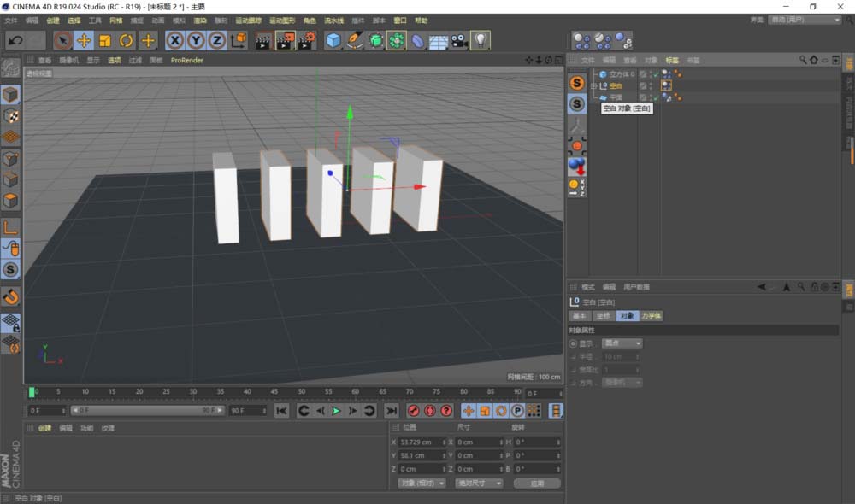Click the green Array/cloner modeling icon
The height and width of the screenshot is (504, 855).
pyautogui.click(x=397, y=40)
